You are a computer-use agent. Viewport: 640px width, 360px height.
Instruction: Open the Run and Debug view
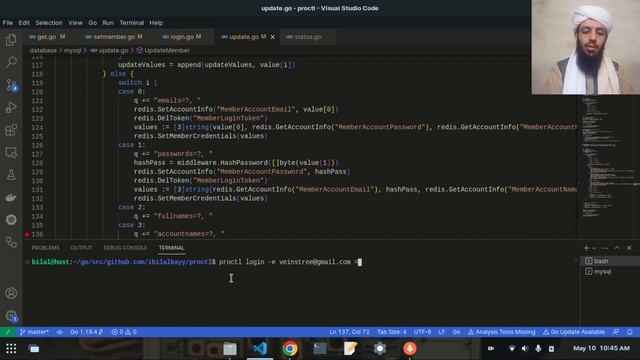11,107
